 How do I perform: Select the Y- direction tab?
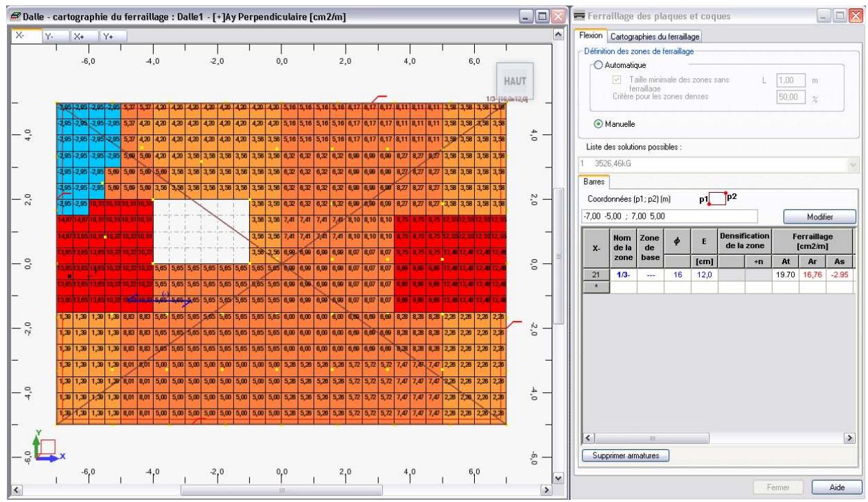(x=54, y=35)
